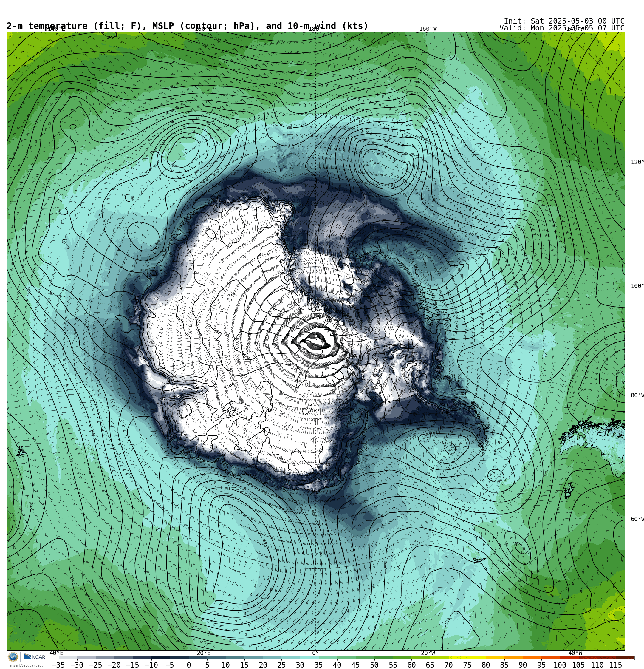
Task: Pick the color bar swatch between 85 and 90
Action: click(x=514, y=657)
